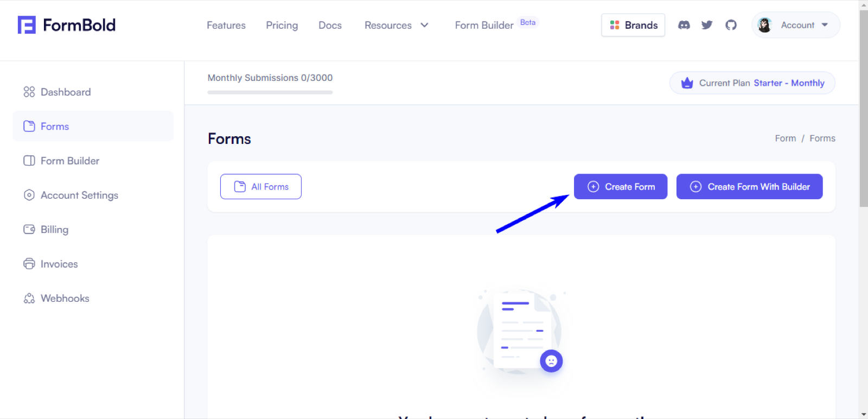The image size is (868, 419).
Task: Open the Pricing navigation link
Action: click(282, 26)
